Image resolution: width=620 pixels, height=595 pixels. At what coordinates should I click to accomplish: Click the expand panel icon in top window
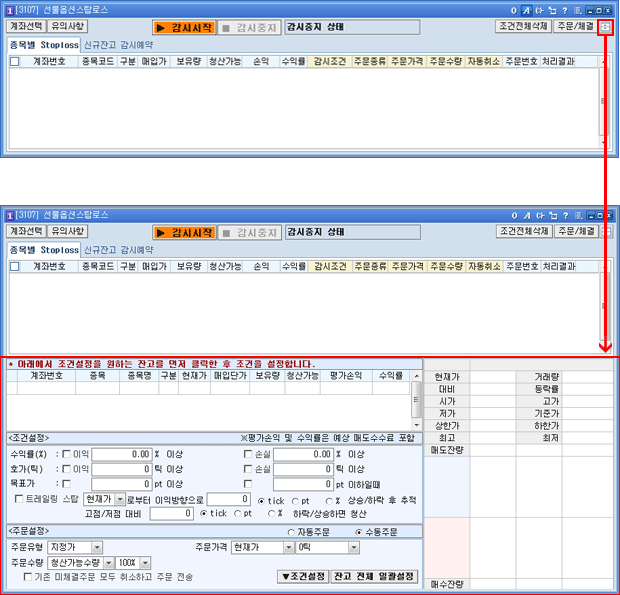606,27
